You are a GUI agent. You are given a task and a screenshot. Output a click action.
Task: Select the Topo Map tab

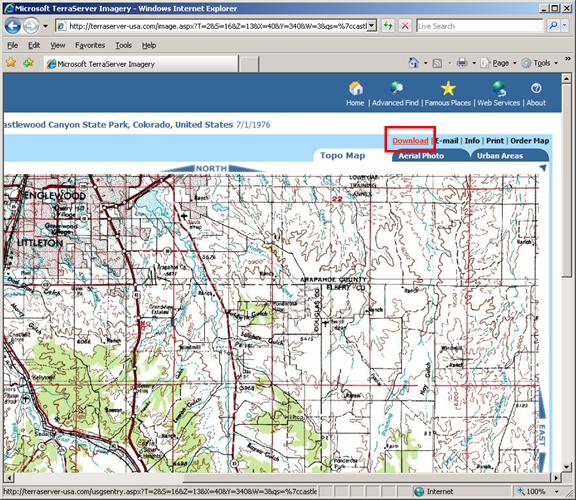pyautogui.click(x=343, y=155)
